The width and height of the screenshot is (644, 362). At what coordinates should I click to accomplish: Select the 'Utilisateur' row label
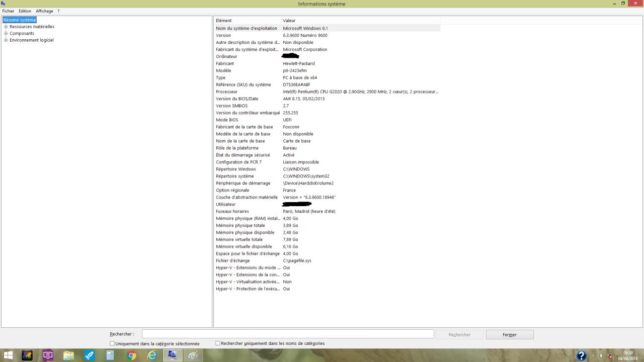click(x=226, y=204)
